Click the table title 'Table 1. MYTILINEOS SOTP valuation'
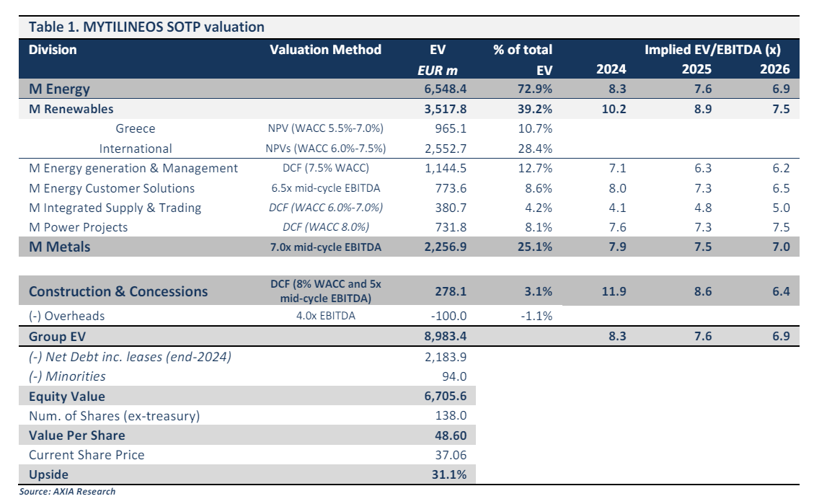The height and width of the screenshot is (504, 814). pyautogui.click(x=146, y=27)
